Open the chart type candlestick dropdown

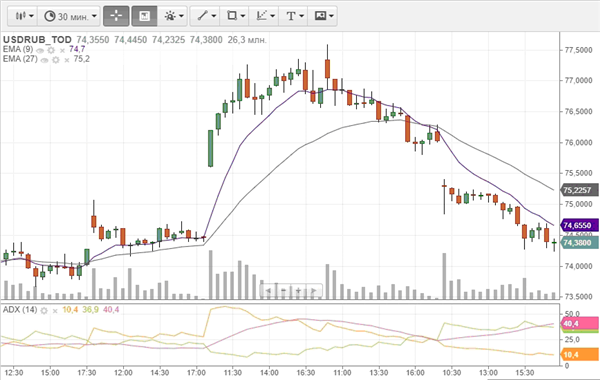coord(23,16)
